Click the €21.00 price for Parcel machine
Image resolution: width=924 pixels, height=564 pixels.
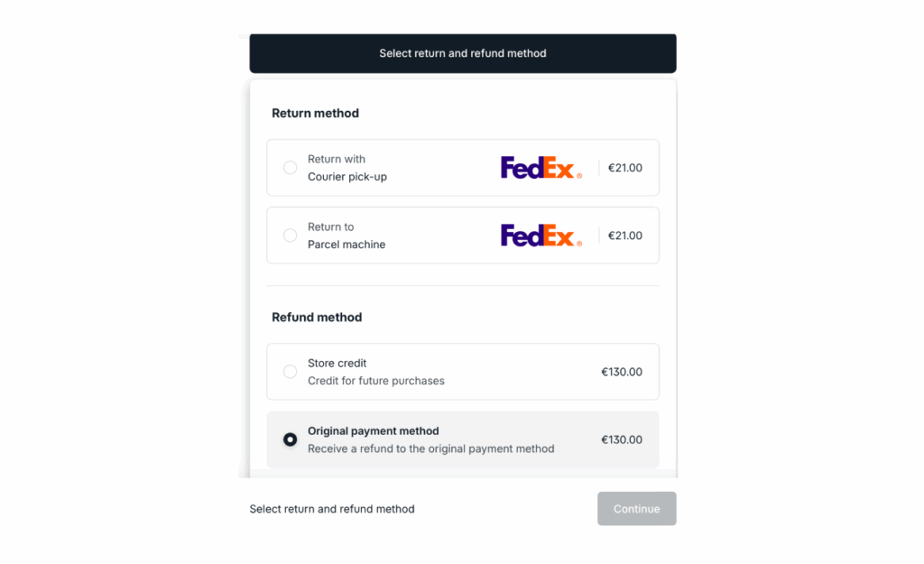click(x=624, y=236)
